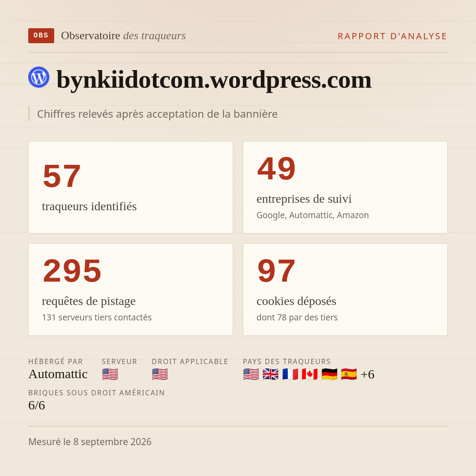Click the United Kingdom flag icon

click(271, 374)
